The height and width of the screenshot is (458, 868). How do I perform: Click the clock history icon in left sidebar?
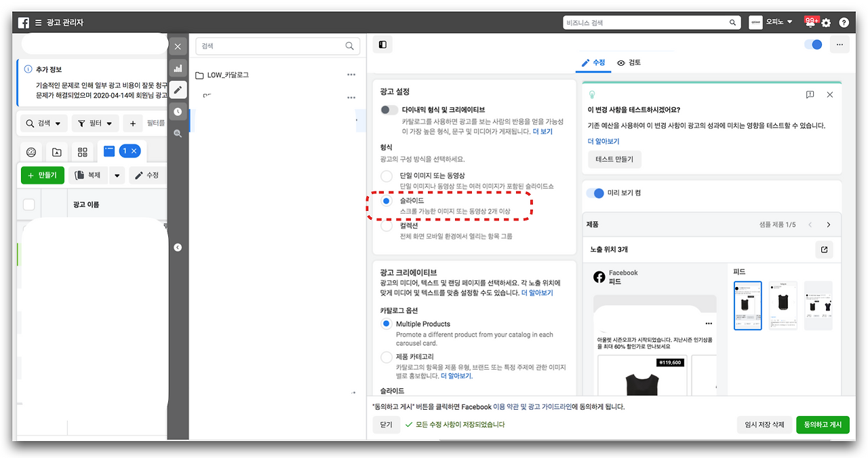pos(178,111)
